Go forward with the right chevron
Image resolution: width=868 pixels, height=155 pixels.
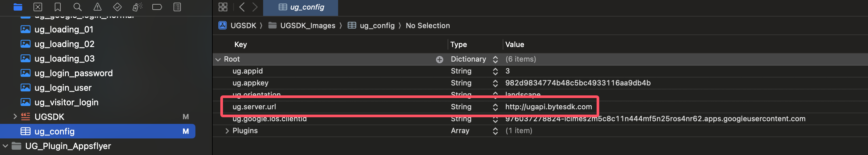point(255,7)
